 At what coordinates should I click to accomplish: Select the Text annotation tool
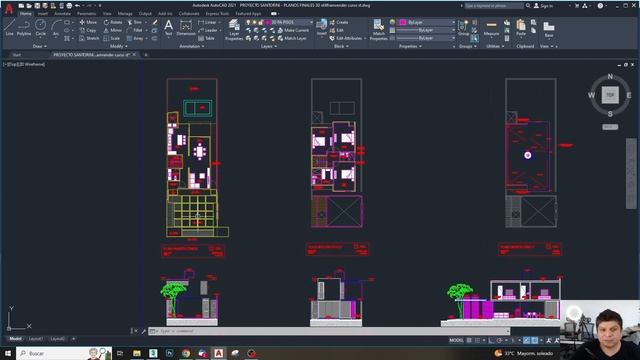169,29
